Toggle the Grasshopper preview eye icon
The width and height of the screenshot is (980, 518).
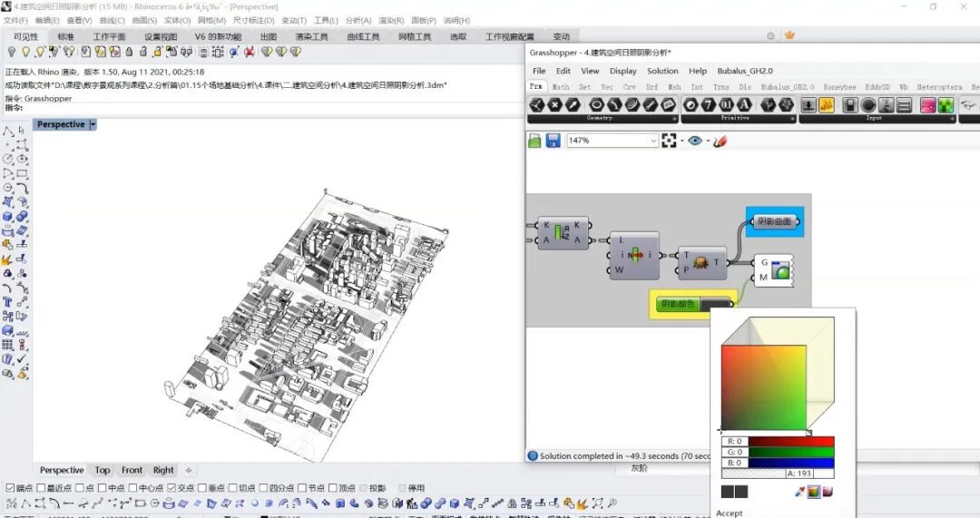(694, 141)
